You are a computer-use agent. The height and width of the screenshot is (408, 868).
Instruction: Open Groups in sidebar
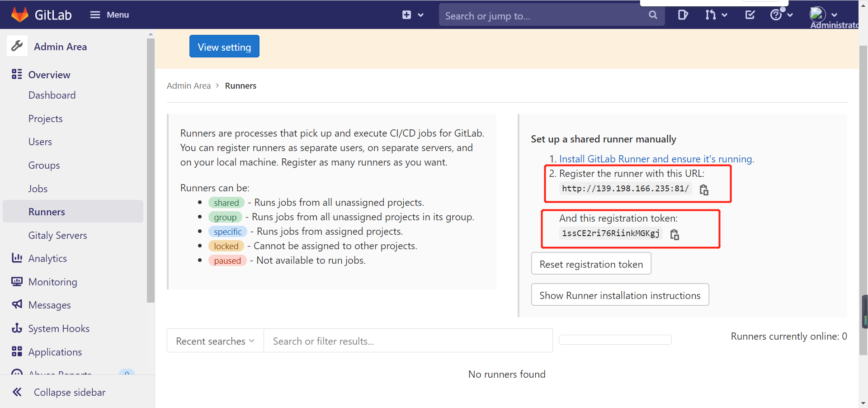coord(44,165)
